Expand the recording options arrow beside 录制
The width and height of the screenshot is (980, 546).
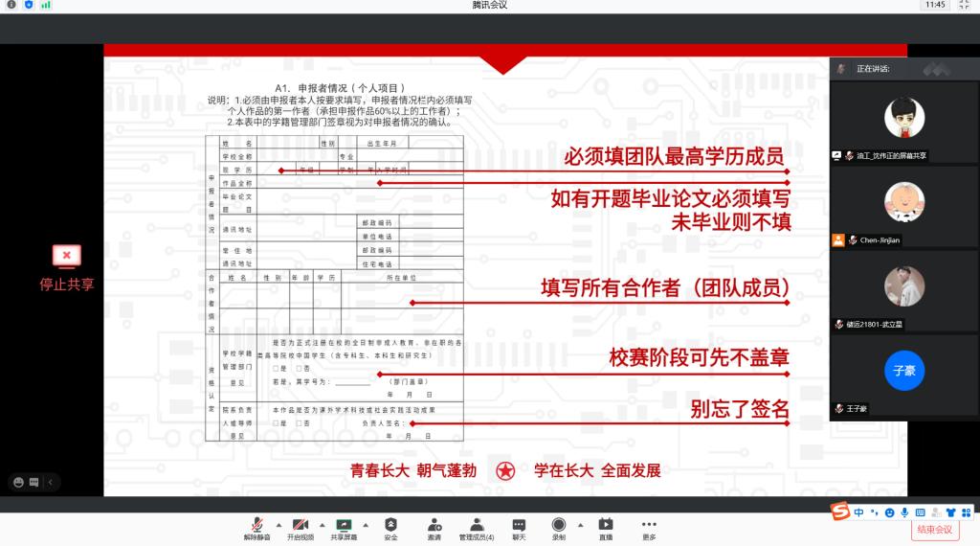(x=579, y=524)
